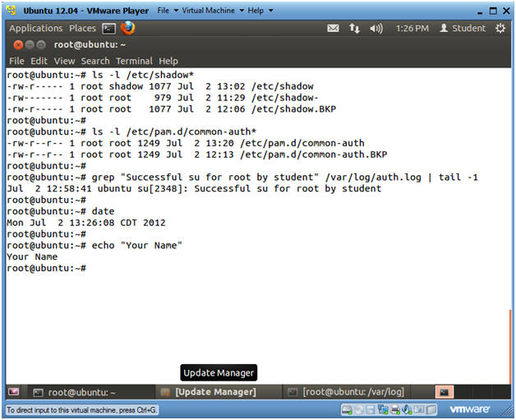Select the highlighted workspace switcher cell
516x420 pixels.
[x=445, y=392]
